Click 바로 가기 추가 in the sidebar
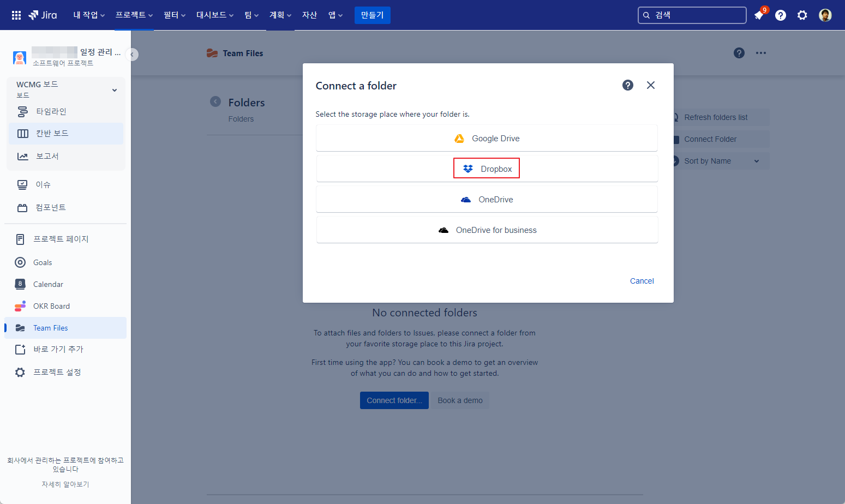Image resolution: width=845 pixels, height=504 pixels. (65, 349)
